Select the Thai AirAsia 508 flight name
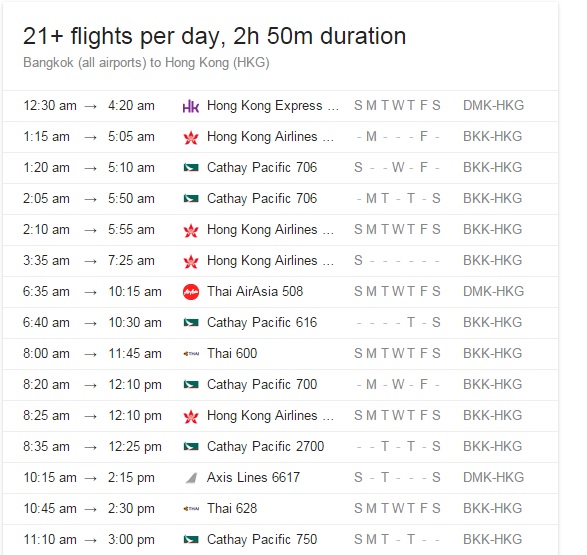The image size is (587, 555). coord(255,291)
